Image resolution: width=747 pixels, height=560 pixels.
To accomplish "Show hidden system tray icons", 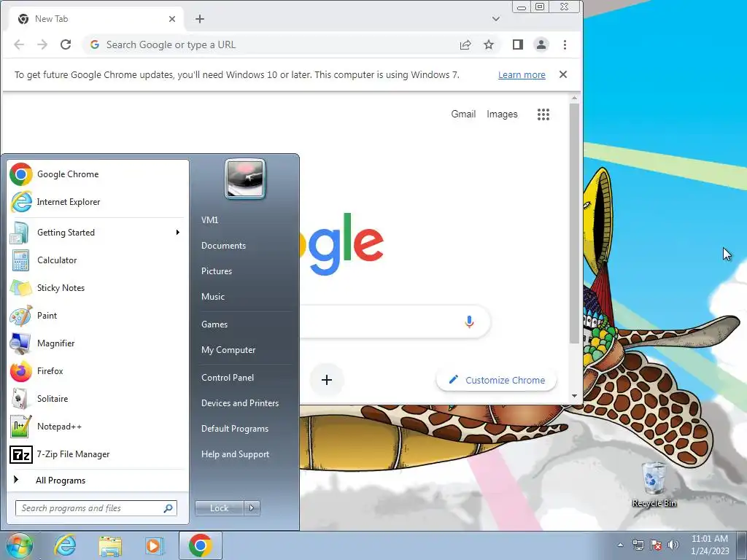I will point(620,545).
